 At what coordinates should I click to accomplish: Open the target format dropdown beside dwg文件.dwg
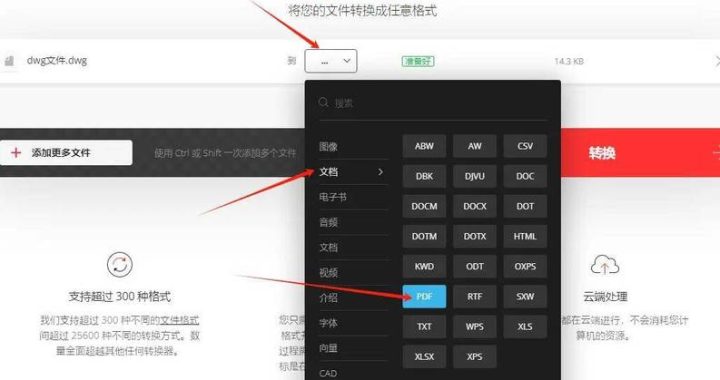click(331, 61)
